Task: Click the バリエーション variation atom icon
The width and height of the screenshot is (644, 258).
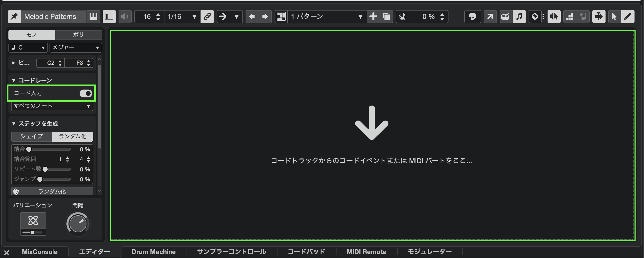Action: 33,221
